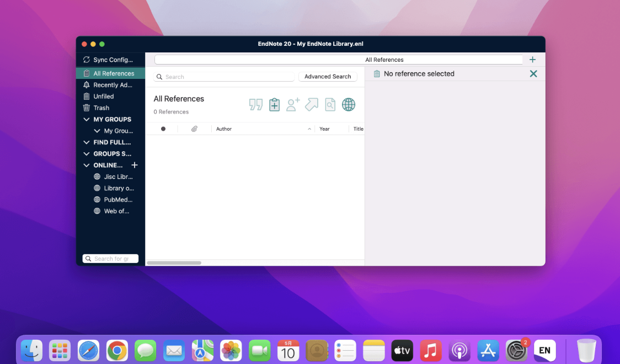
Task: Open Finder from the Dock
Action: [31, 351]
